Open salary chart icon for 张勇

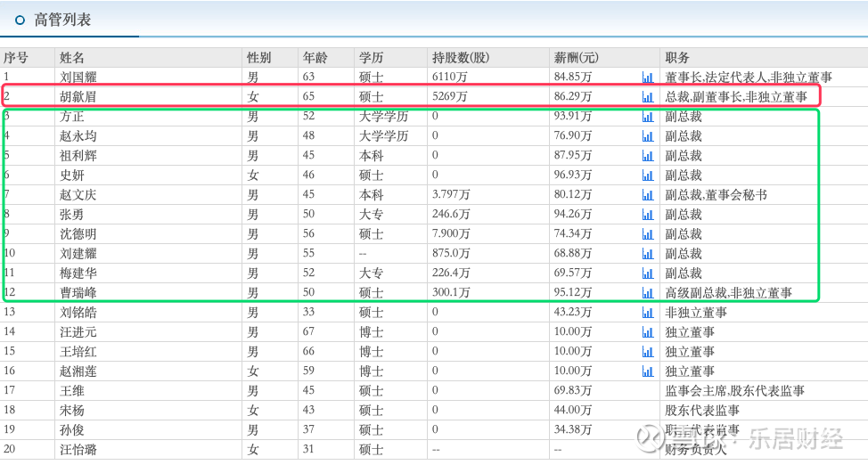point(647,215)
